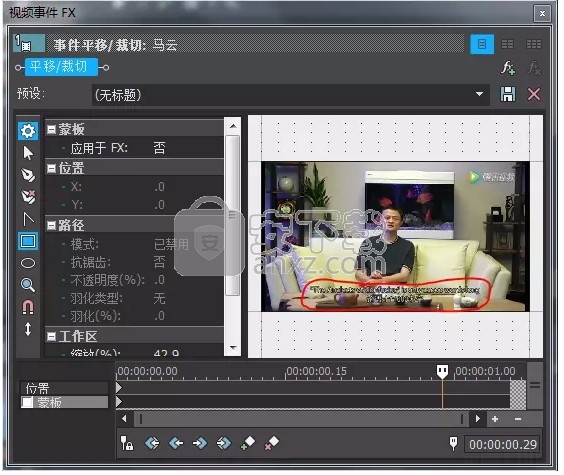Screen dimensions: 564x475
Task: Click cursor position icon beside timecode
Action: 453,444
